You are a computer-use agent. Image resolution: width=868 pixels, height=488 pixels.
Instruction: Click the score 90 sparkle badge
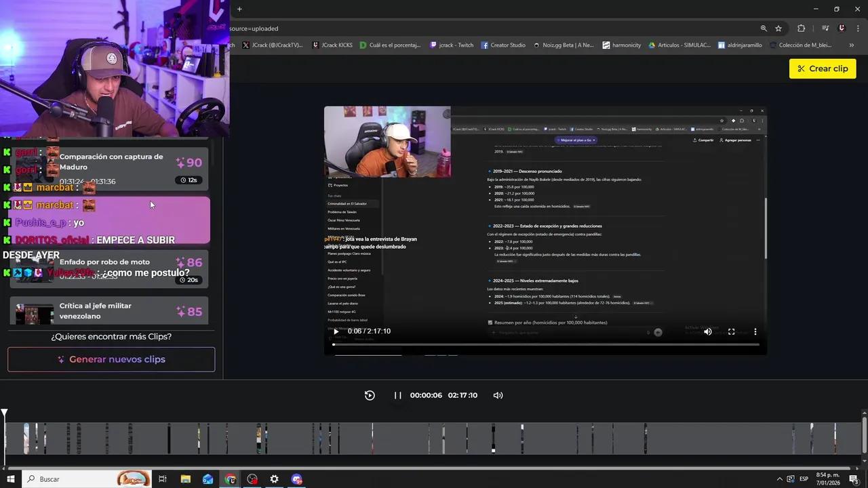click(189, 163)
